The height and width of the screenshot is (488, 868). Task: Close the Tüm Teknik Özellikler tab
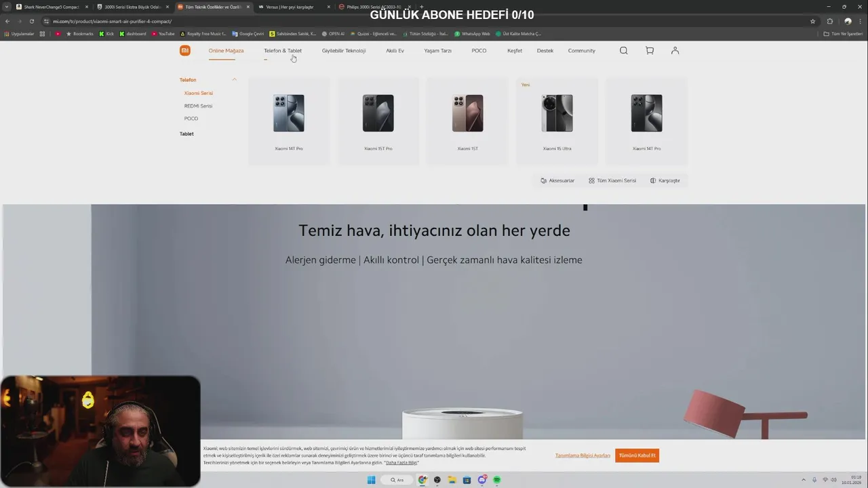(x=248, y=7)
